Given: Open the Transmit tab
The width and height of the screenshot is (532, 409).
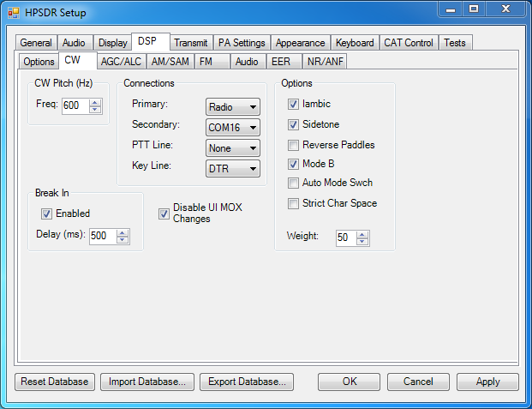Looking at the screenshot, I should [191, 43].
